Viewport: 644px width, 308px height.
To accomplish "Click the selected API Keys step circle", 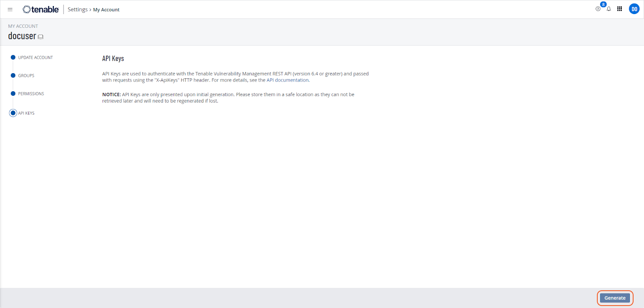I will tap(13, 113).
